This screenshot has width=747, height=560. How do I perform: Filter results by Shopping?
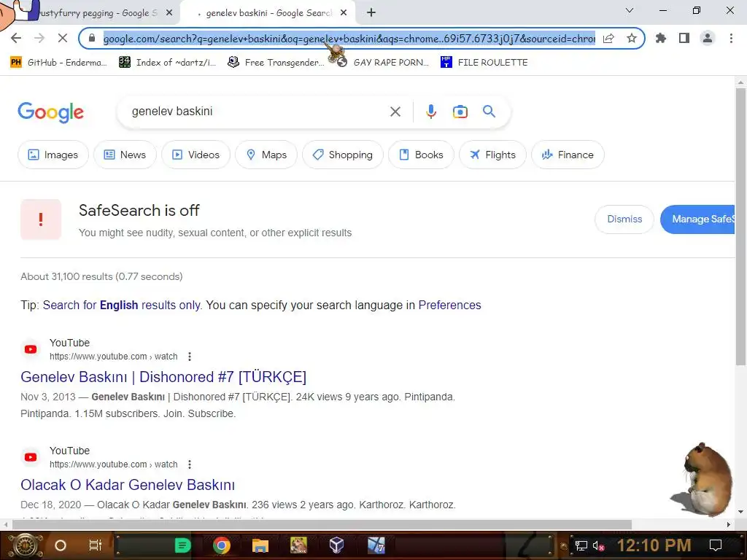point(343,155)
